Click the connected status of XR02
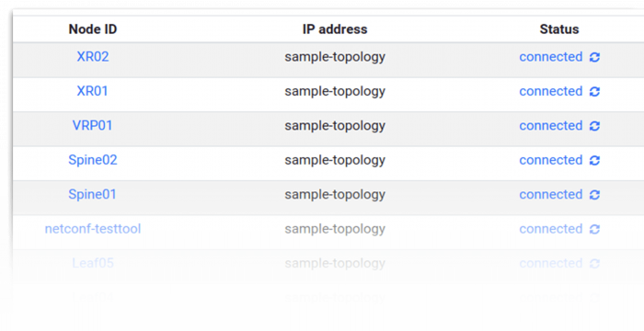The image size is (644, 331). [x=551, y=57]
